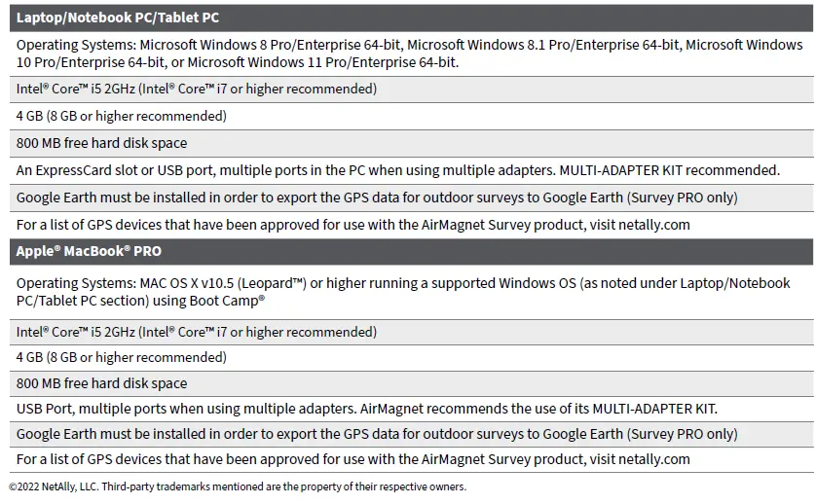This screenshot has width=816, height=504.
Task: Click "MULTI-ADAPTER KIT recommended" text in Laptop section
Action: (x=670, y=170)
